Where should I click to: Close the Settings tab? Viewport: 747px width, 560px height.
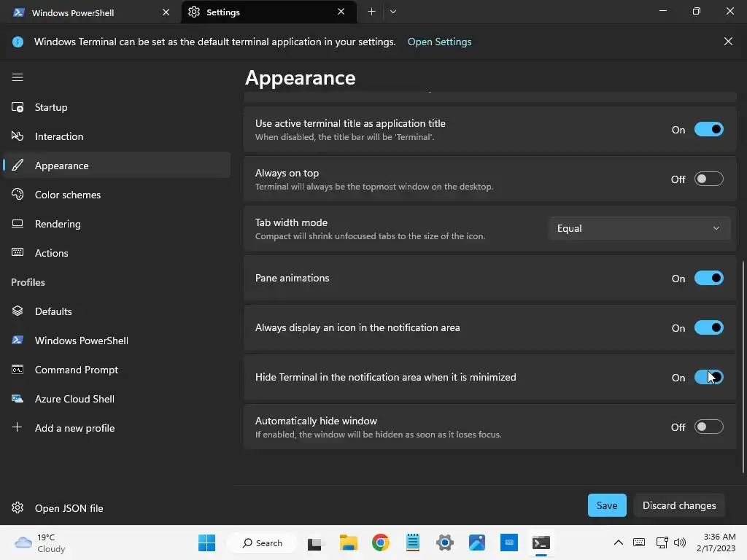(x=341, y=12)
